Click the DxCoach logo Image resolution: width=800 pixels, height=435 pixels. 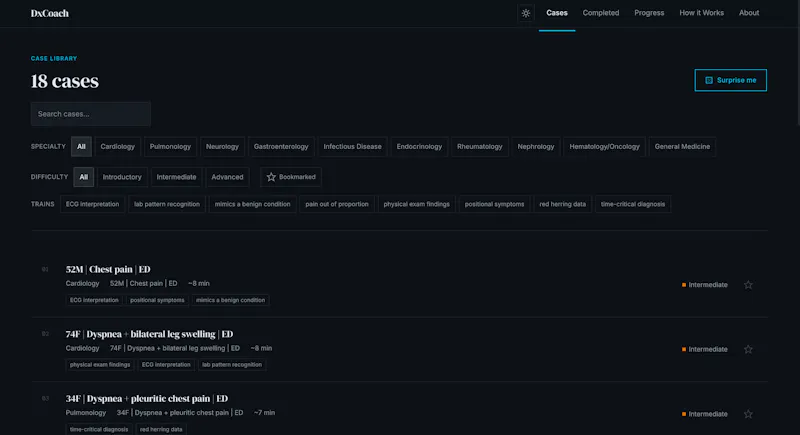click(49, 13)
